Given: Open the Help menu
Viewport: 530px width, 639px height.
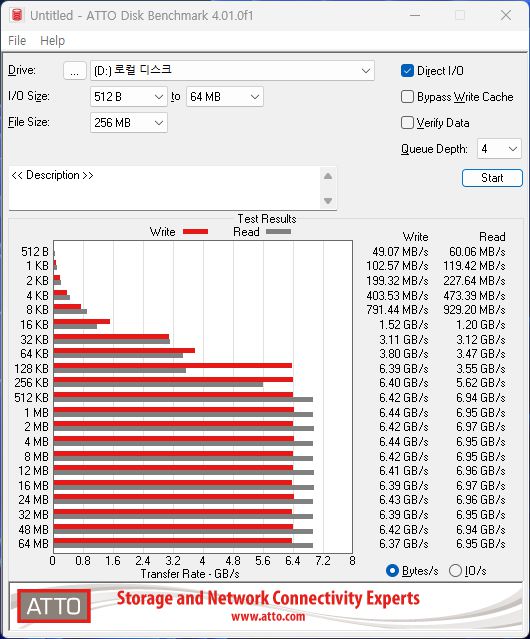Looking at the screenshot, I should pos(53,41).
